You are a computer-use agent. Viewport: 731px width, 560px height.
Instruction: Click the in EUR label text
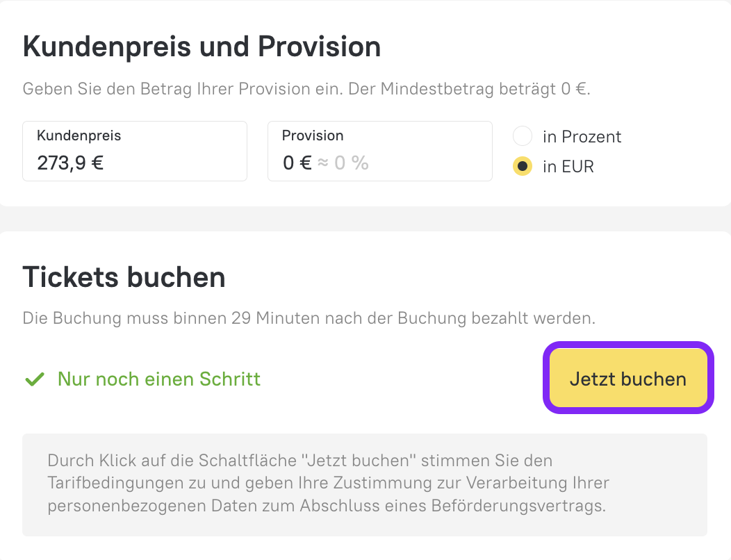[568, 167]
